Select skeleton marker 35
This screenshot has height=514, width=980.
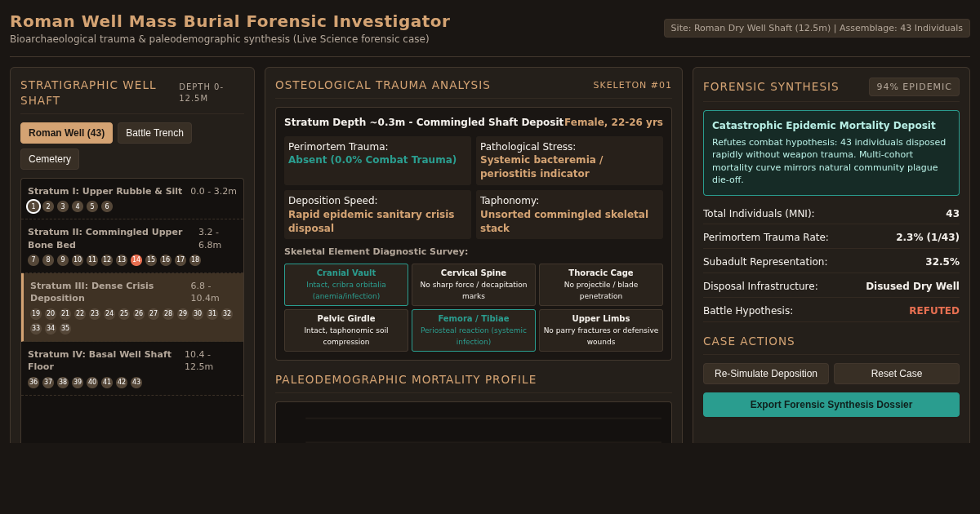tap(65, 329)
